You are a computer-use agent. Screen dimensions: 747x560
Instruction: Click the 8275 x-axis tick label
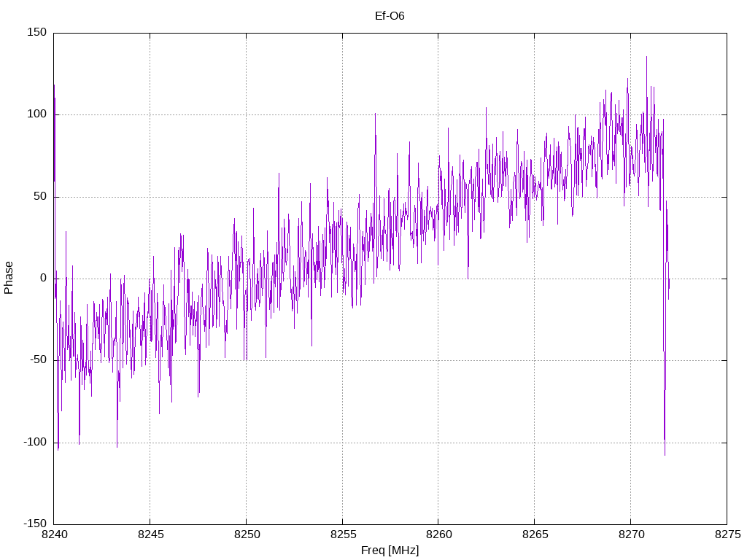click(727, 534)
